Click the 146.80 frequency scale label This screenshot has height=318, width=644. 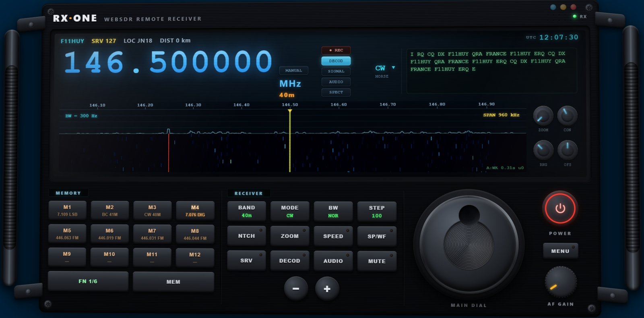(x=437, y=104)
